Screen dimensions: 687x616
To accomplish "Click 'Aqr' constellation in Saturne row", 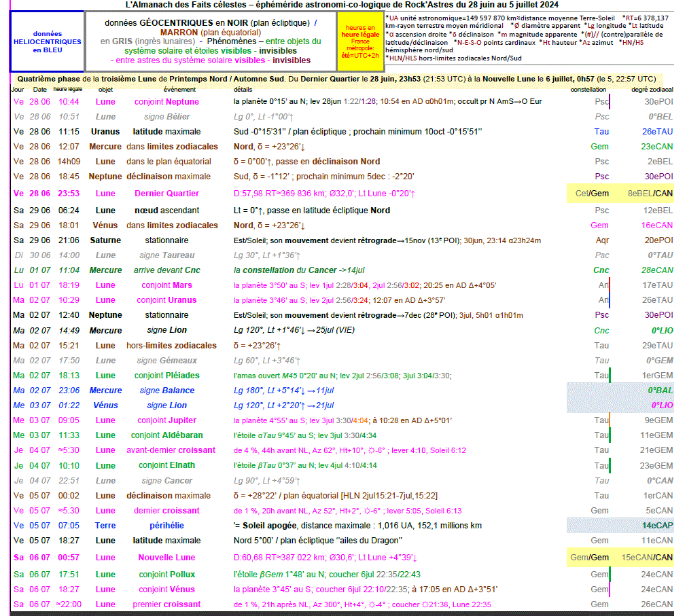I will [602, 240].
